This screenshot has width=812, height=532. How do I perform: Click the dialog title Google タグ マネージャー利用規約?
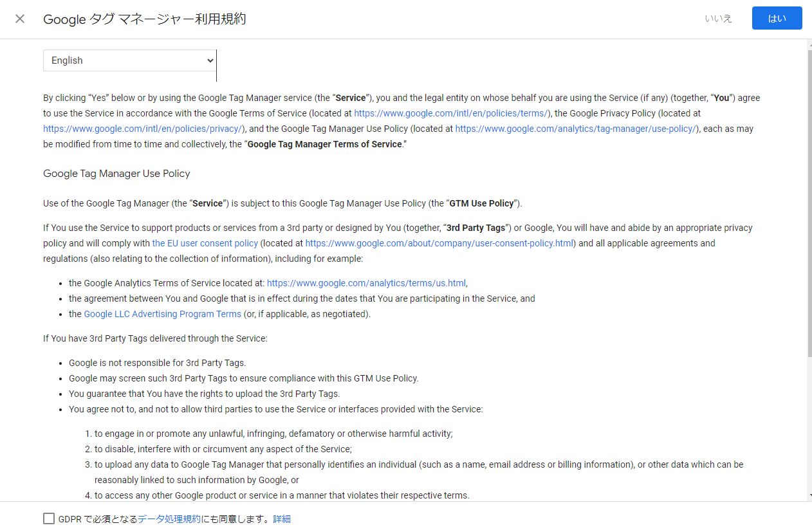click(x=144, y=19)
